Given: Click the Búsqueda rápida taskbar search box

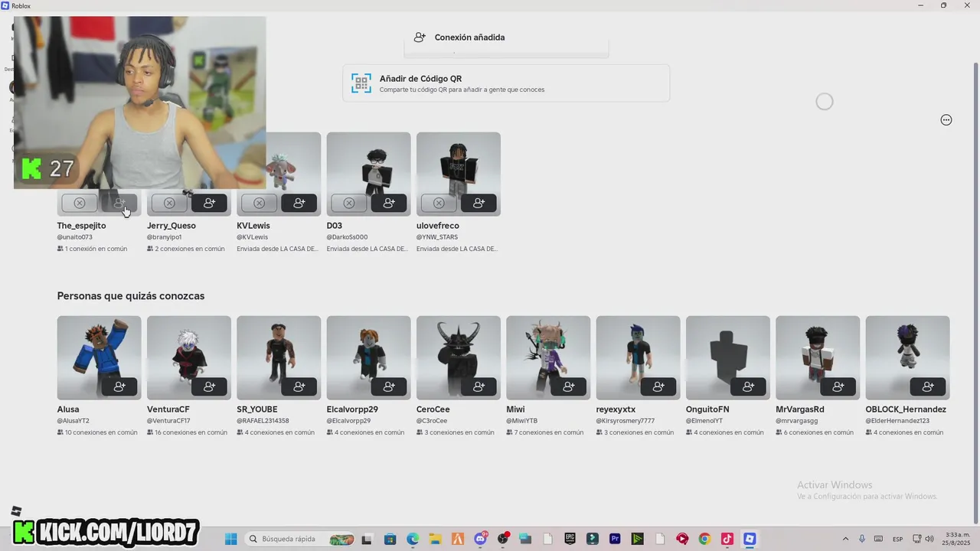Looking at the screenshot, I should 302,539.
